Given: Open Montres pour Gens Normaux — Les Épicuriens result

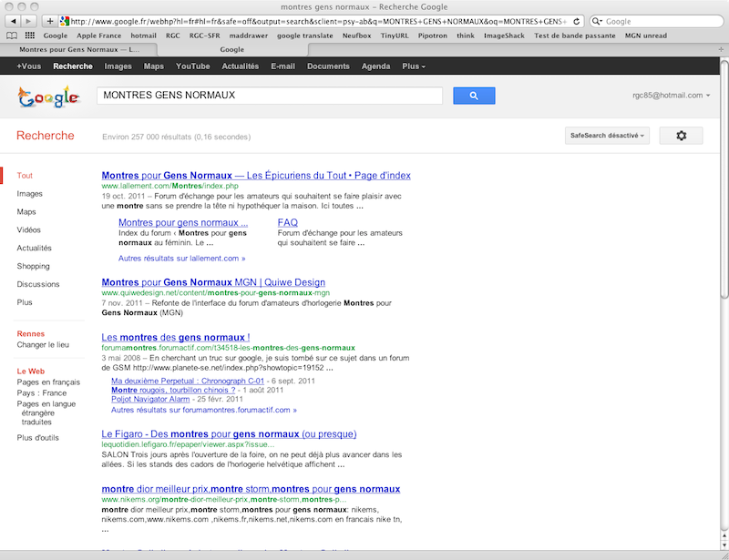Looking at the screenshot, I should (x=256, y=175).
